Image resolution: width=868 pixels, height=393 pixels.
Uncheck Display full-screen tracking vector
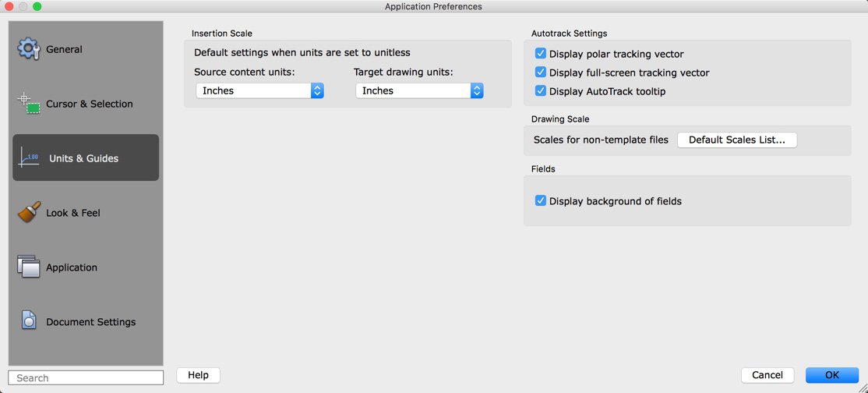point(540,73)
